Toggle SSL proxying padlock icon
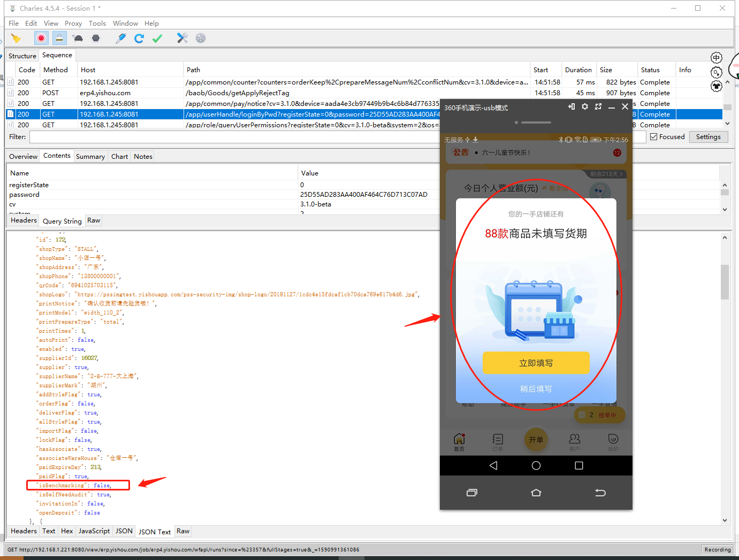This screenshot has height=560, width=739. pyautogui.click(x=59, y=38)
